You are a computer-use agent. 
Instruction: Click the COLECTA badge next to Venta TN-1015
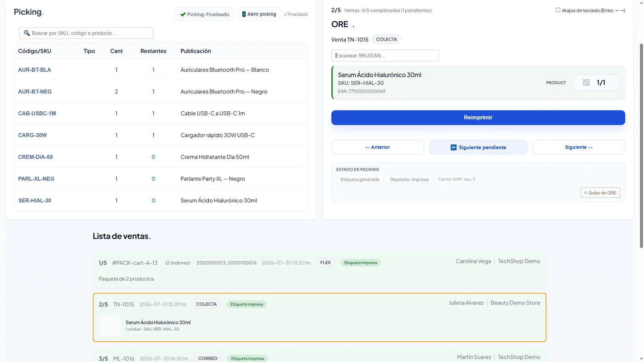pyautogui.click(x=386, y=39)
